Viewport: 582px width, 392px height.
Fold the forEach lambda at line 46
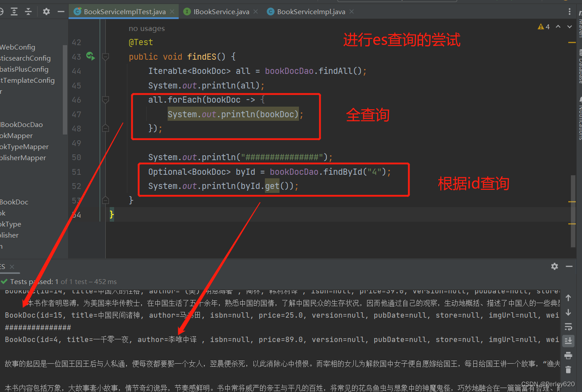coord(105,100)
